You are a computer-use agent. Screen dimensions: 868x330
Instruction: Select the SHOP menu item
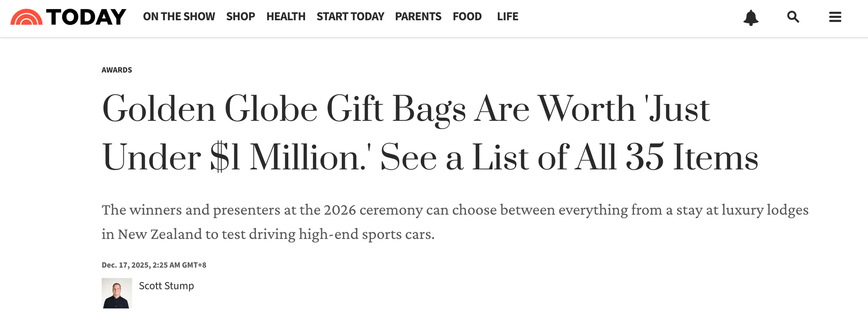(x=240, y=16)
